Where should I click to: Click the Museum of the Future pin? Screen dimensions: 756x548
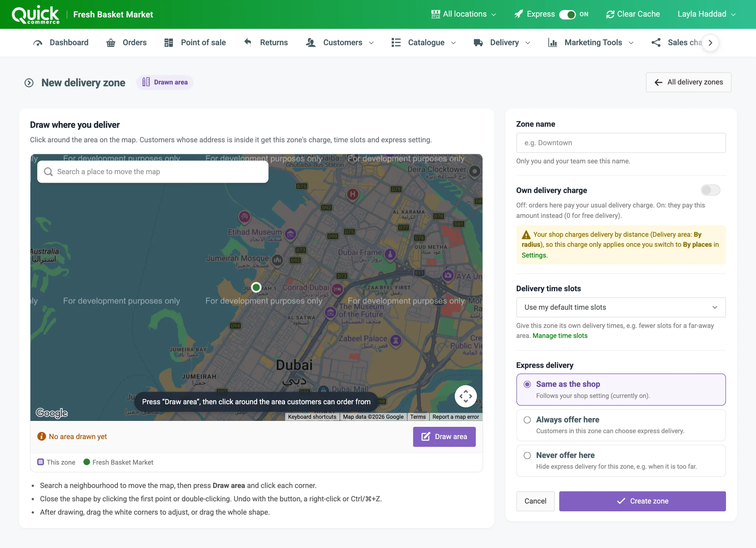coord(330,313)
